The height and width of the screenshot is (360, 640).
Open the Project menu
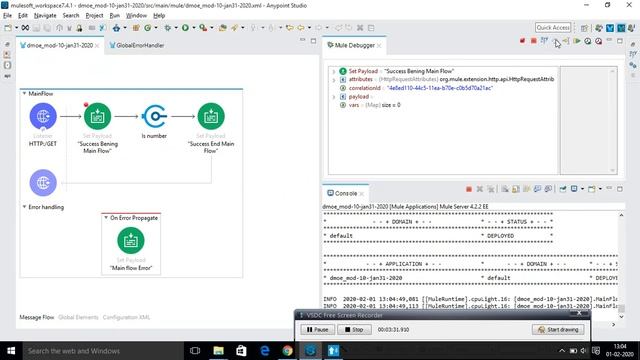point(94,16)
